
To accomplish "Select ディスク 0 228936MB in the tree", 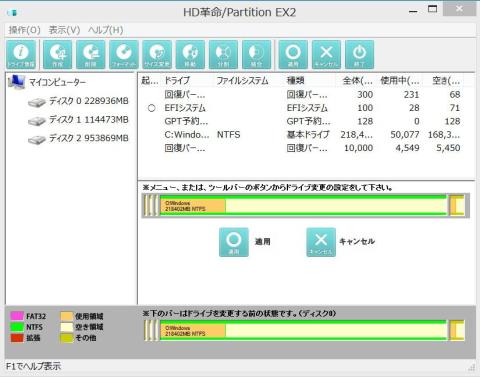I will (79, 101).
